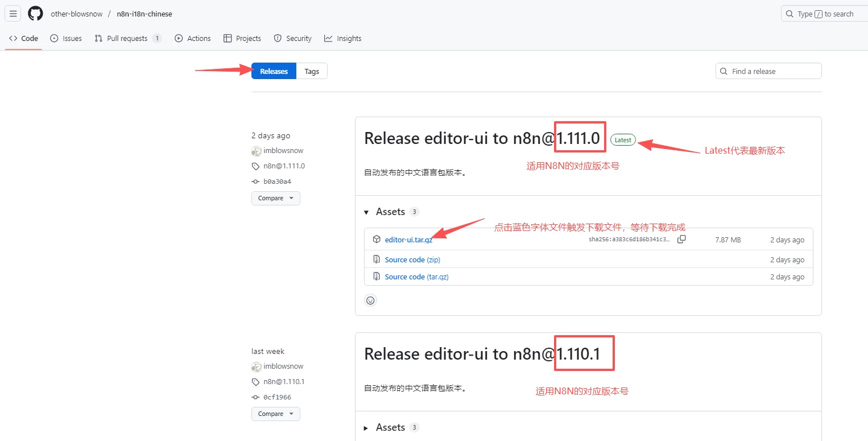868x441 pixels.
Task: Select the Releases tab button
Action: [x=274, y=71]
